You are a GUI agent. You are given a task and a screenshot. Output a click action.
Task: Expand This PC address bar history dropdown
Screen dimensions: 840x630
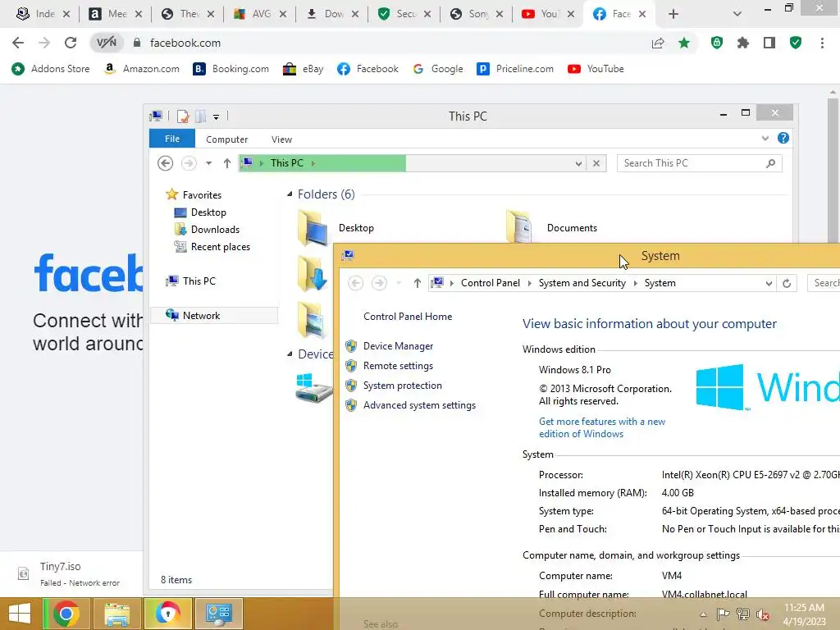[578, 163]
